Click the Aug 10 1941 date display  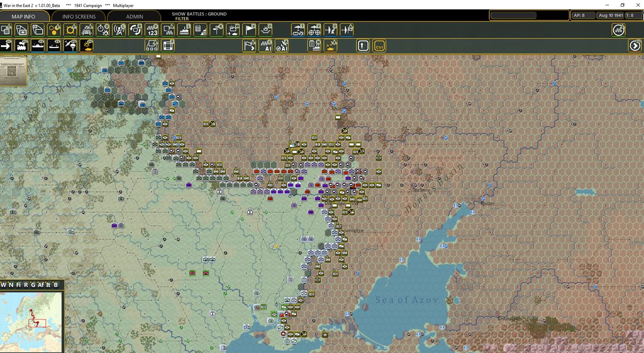611,15
